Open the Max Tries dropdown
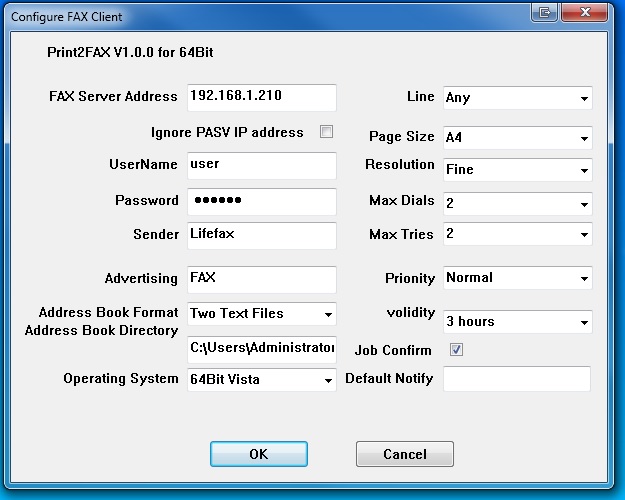This screenshot has width=625, height=500. pyautogui.click(x=517, y=234)
